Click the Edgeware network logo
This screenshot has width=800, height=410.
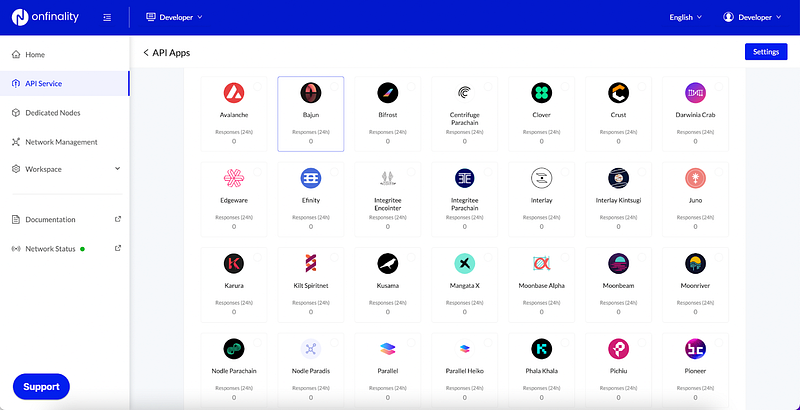tap(234, 178)
